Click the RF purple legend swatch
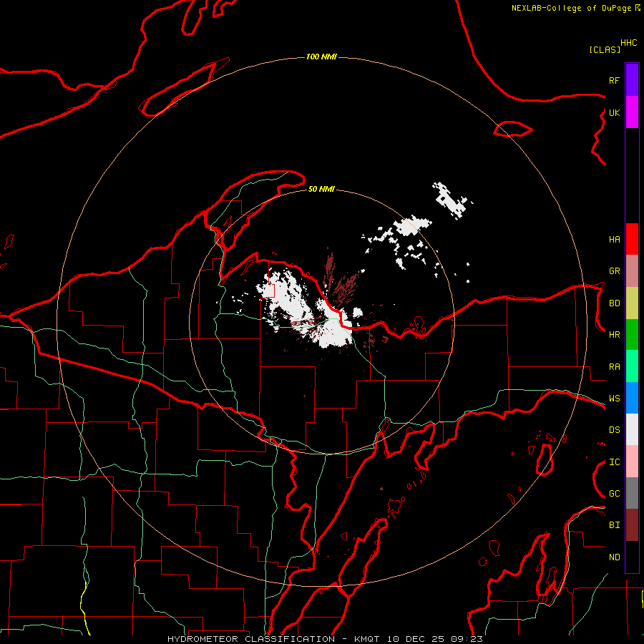Viewport: 644px width, 644px height. [x=632, y=80]
